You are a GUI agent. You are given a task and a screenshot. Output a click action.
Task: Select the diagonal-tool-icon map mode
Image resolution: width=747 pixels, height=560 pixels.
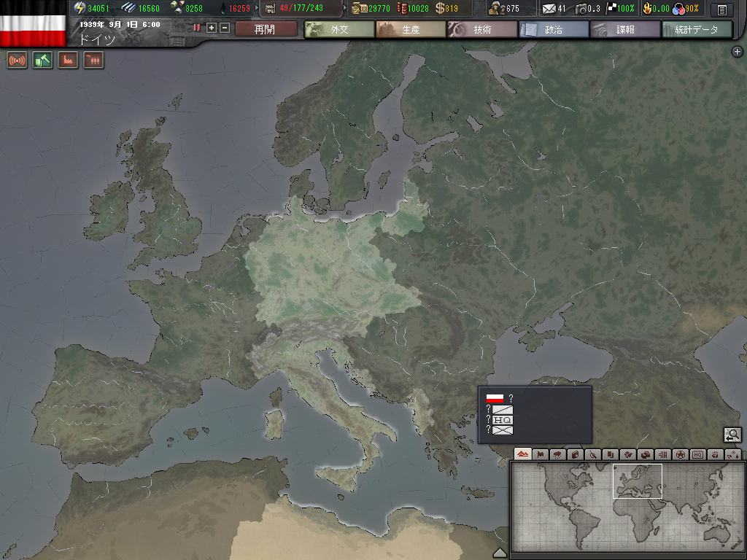(592, 454)
